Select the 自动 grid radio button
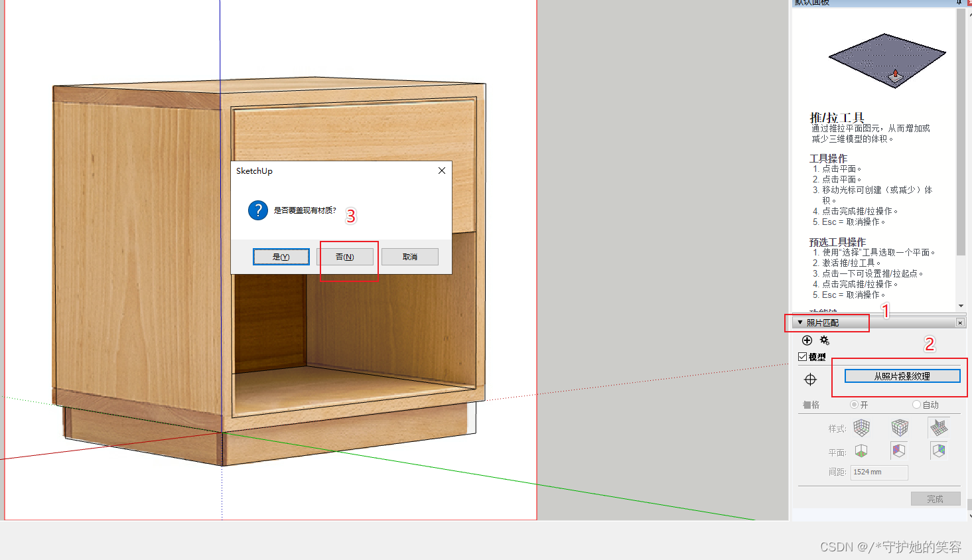 (x=916, y=404)
